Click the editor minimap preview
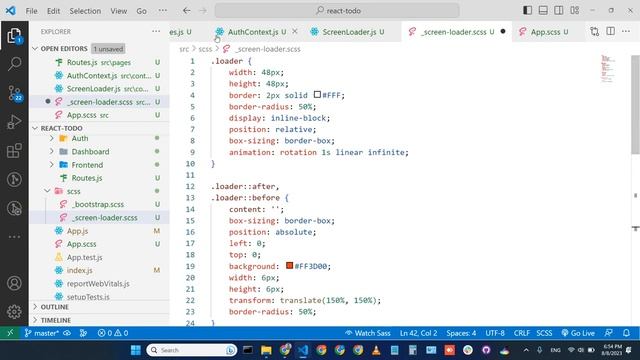Viewport: 640px width, 360px height. tap(608, 68)
